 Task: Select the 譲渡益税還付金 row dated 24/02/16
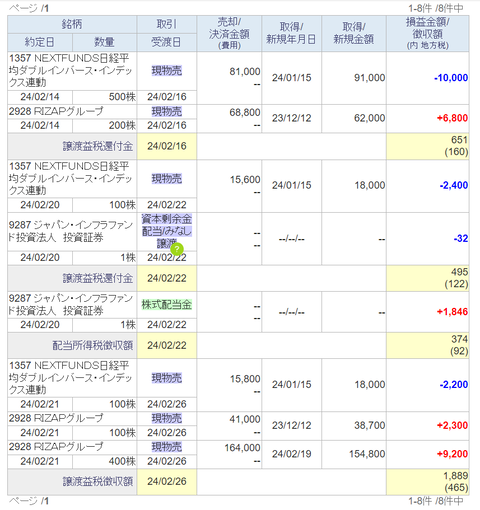pyautogui.click(x=238, y=146)
